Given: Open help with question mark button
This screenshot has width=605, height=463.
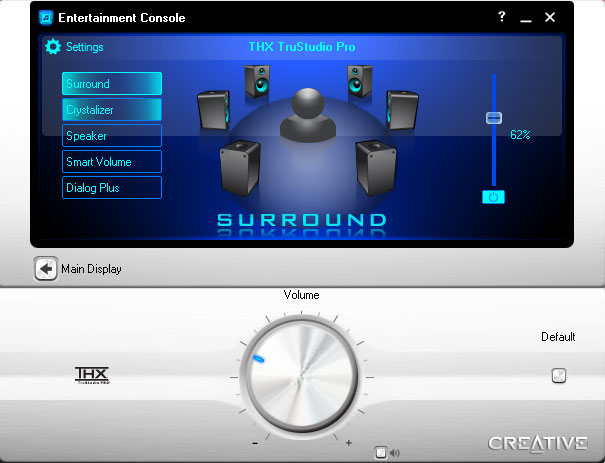Looking at the screenshot, I should (501, 18).
